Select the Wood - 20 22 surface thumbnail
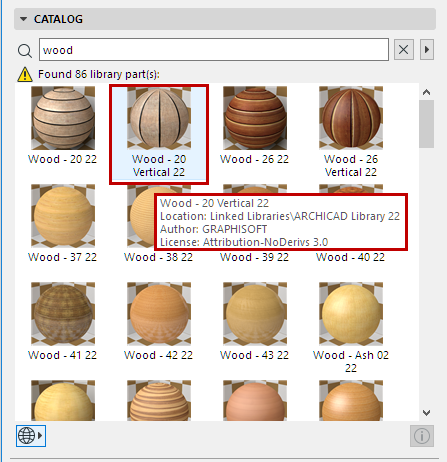Screen dimensions: 447x462 [63, 118]
